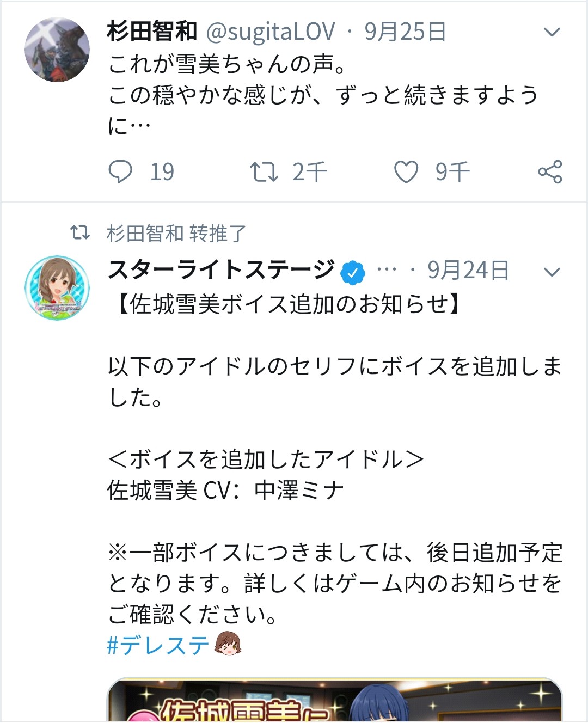
Task: Open the dropdown chevron on Sugita's tweet
Action: point(552,32)
